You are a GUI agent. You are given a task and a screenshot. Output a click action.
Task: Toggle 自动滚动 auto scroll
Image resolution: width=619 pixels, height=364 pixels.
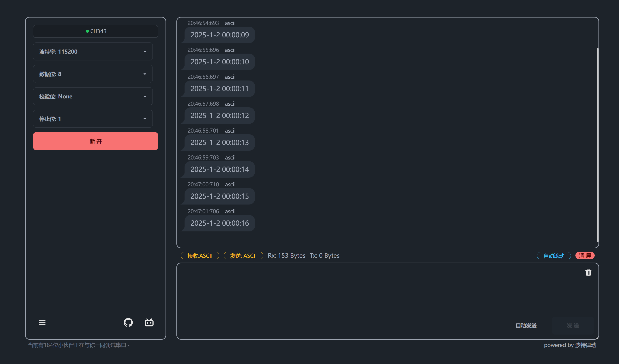(554, 256)
